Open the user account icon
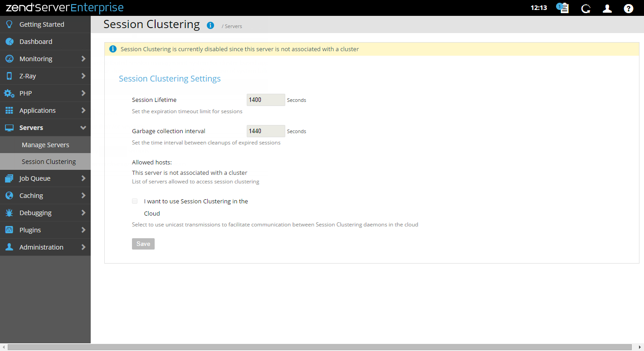The height and width of the screenshot is (351, 644). coord(607,8)
